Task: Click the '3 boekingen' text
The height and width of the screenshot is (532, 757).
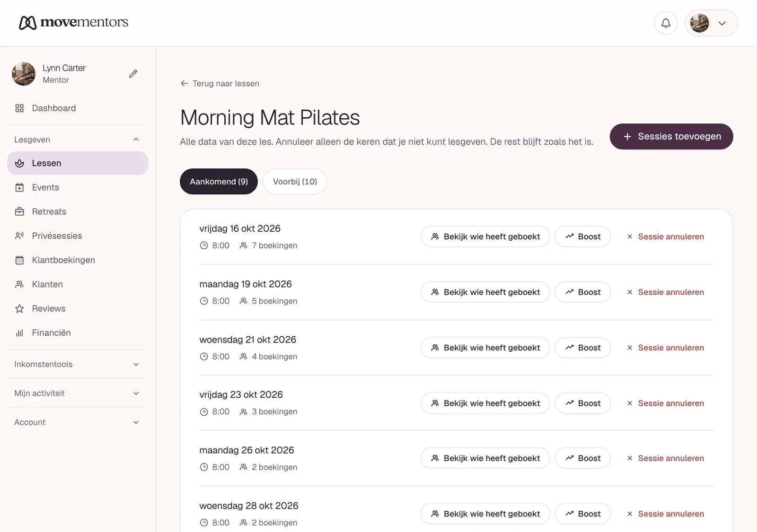Action: [x=274, y=412]
